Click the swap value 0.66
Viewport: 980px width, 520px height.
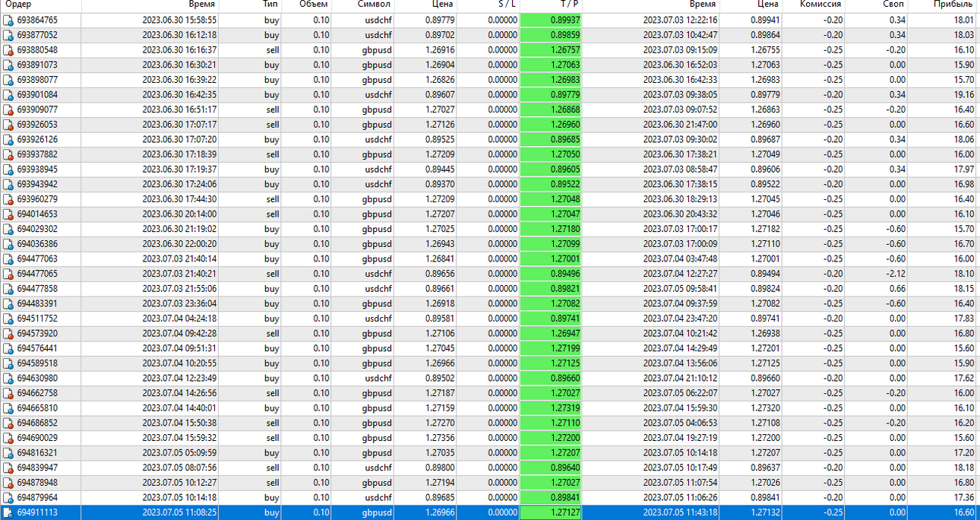pos(898,289)
